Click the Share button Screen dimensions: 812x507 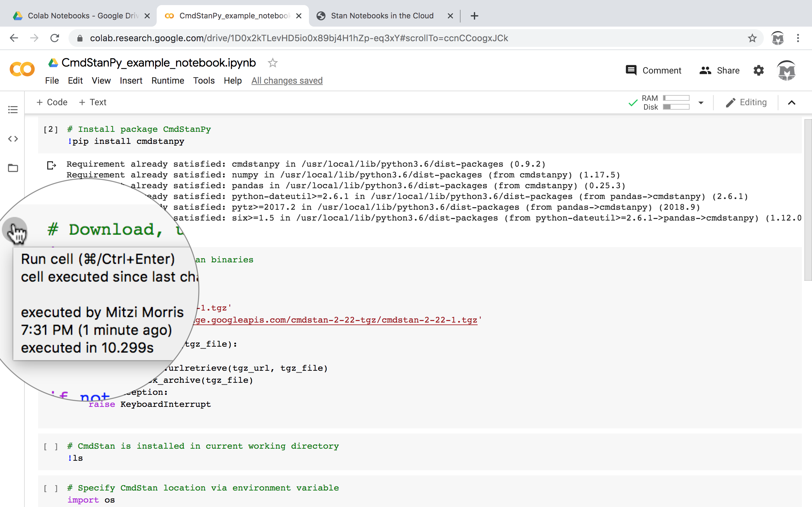(x=719, y=70)
